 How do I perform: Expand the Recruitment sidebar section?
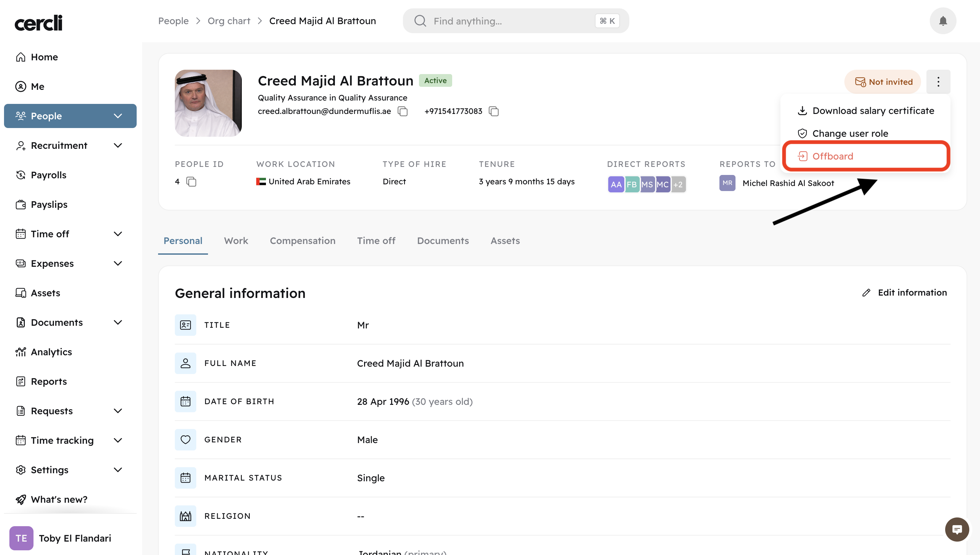118,145
